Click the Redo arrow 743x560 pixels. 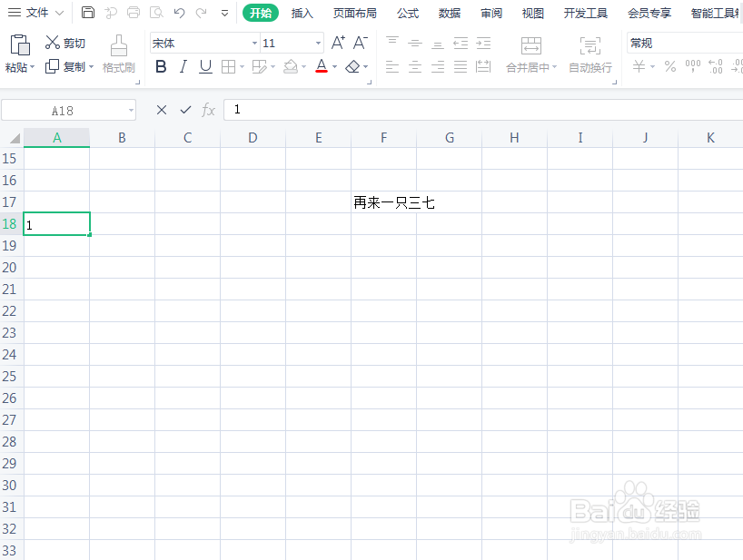[202, 13]
